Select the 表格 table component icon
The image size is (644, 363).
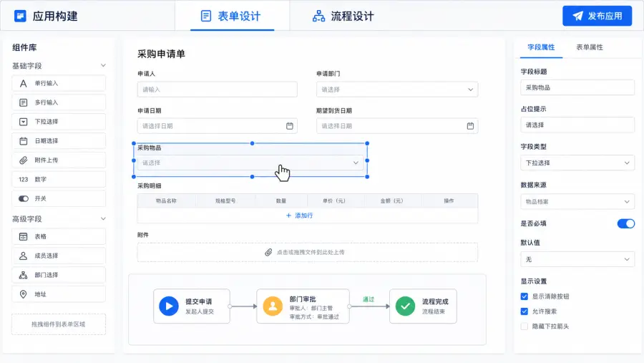pos(24,237)
